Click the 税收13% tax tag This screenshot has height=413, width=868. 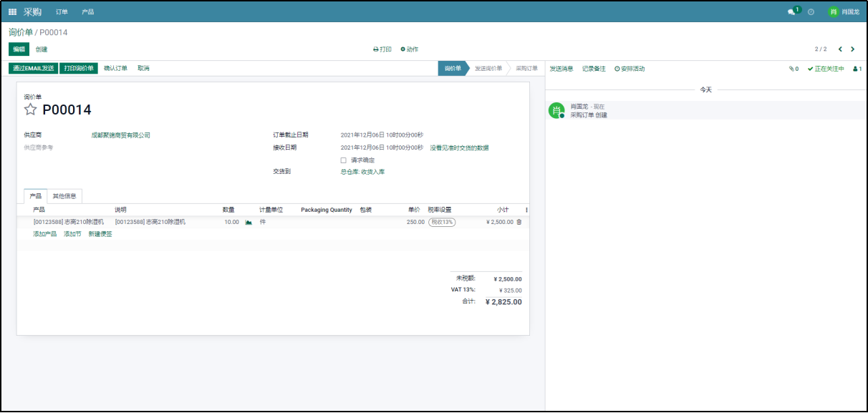point(442,222)
